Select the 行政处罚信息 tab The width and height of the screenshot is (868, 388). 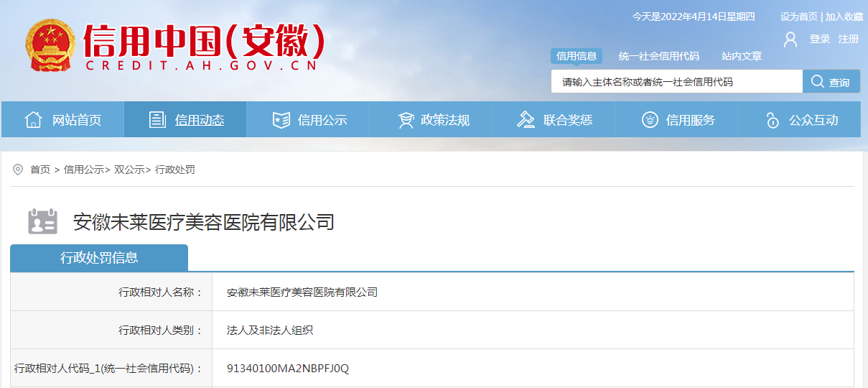[x=99, y=258]
